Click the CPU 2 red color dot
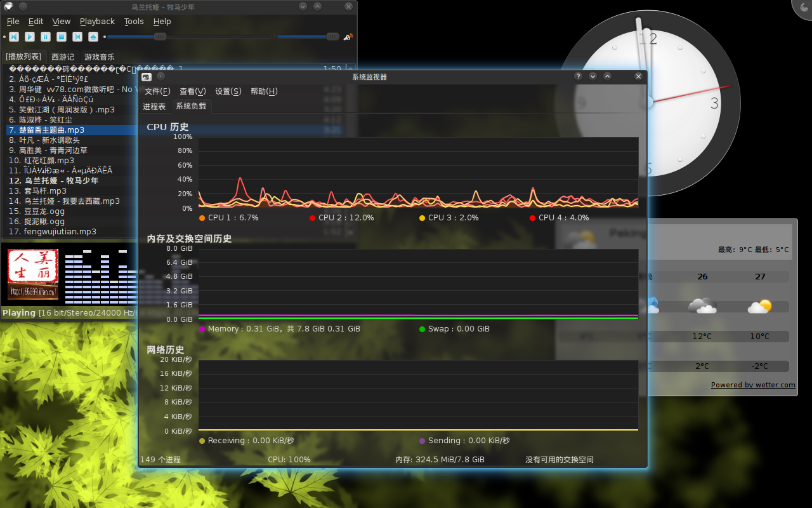The image size is (812, 508). point(312,218)
